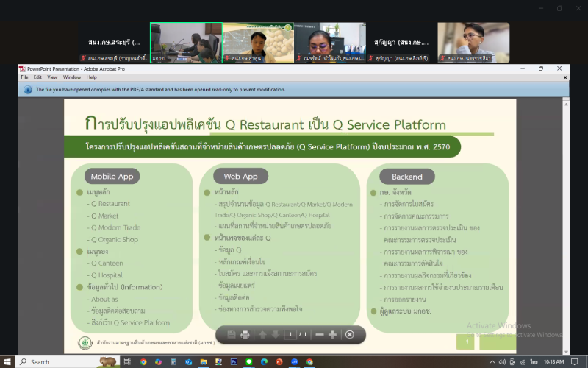Open the Edit menu
The height and width of the screenshot is (368, 588).
(x=37, y=77)
